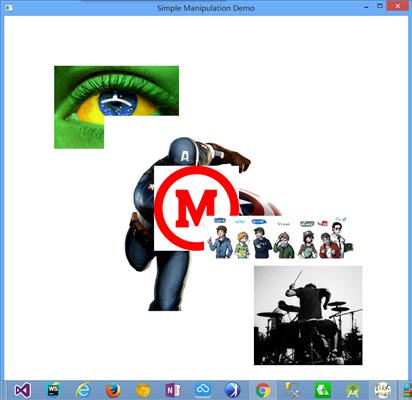This screenshot has height=400, width=412.
Task: Open the green Evernote-style taskbar icon
Action: [323, 390]
